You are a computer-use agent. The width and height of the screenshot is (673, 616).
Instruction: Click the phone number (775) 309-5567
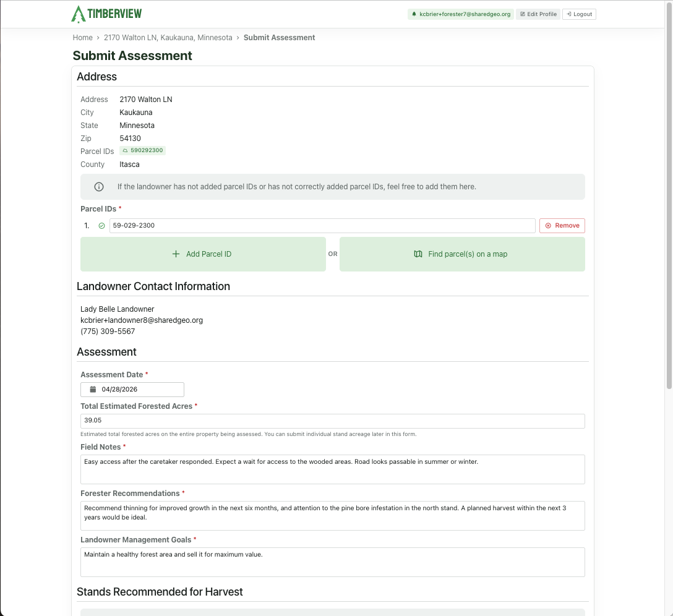108,332
